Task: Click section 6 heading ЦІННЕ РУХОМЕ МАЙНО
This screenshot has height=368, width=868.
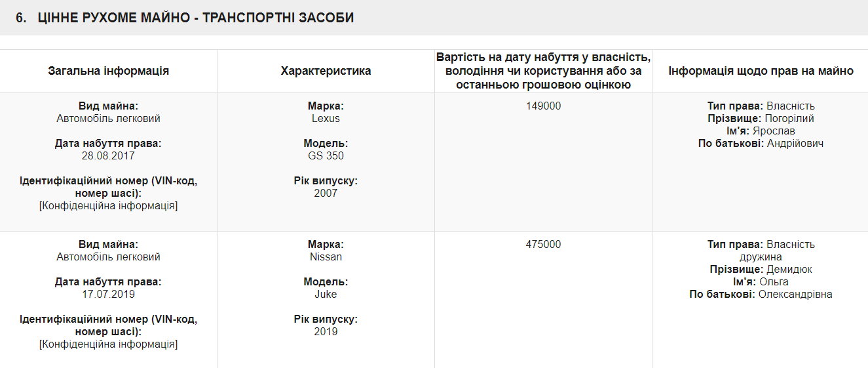Action: click(x=185, y=18)
